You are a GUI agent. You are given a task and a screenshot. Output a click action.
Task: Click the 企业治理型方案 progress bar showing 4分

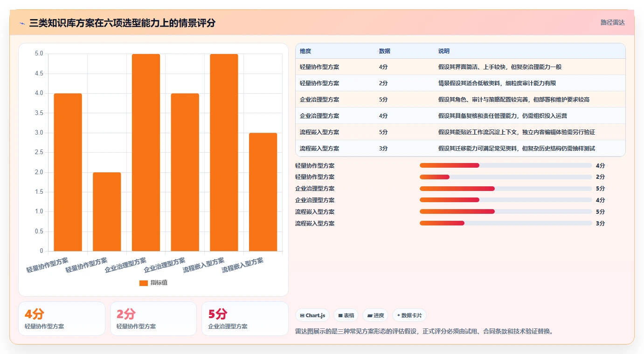tap(506, 200)
